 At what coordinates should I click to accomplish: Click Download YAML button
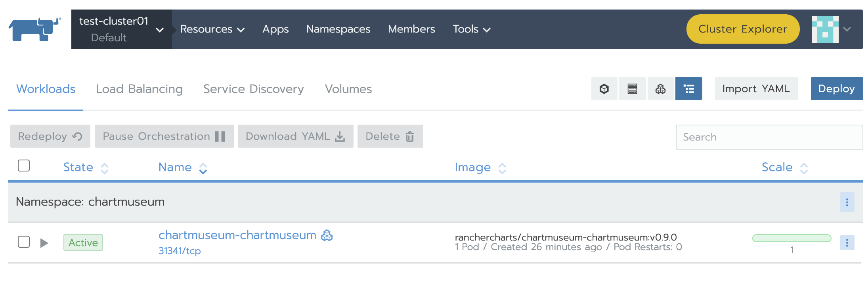pos(295,136)
